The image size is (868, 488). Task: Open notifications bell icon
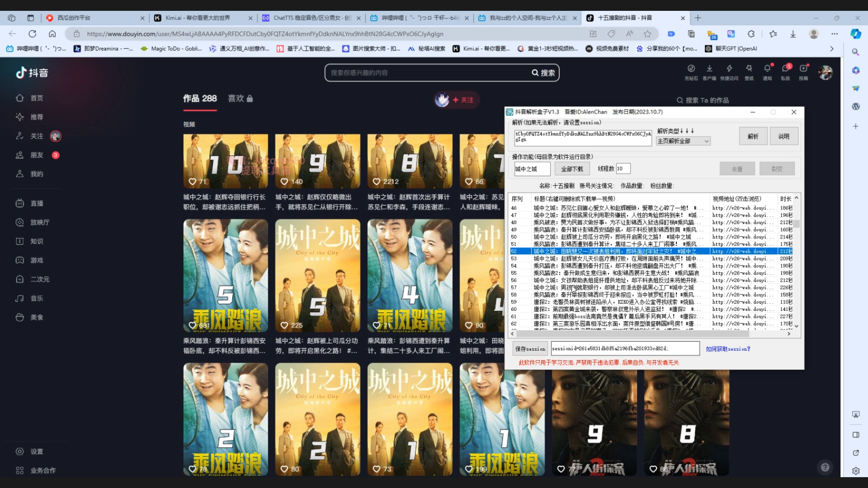tap(767, 69)
